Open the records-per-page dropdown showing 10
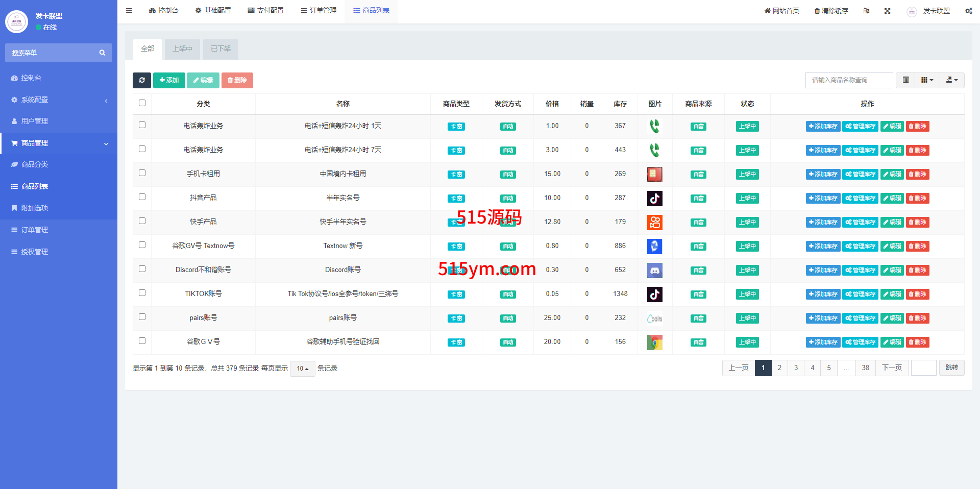Viewport: 980px width, 489px height. pos(303,369)
